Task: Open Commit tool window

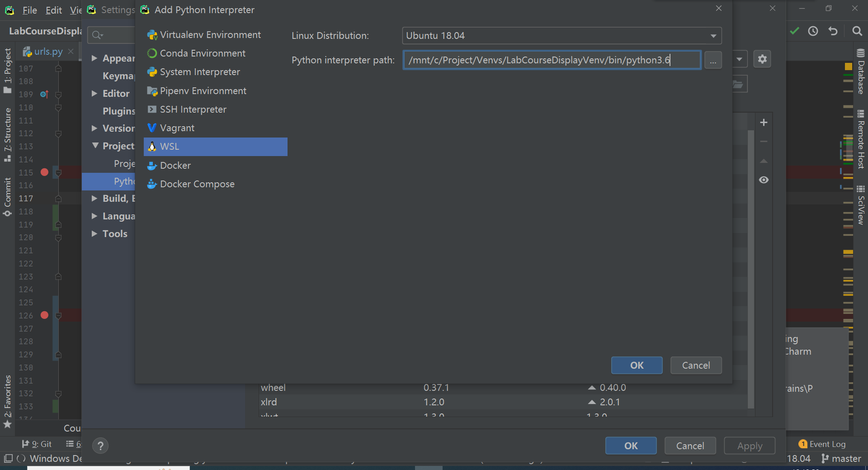Action: click(x=7, y=197)
